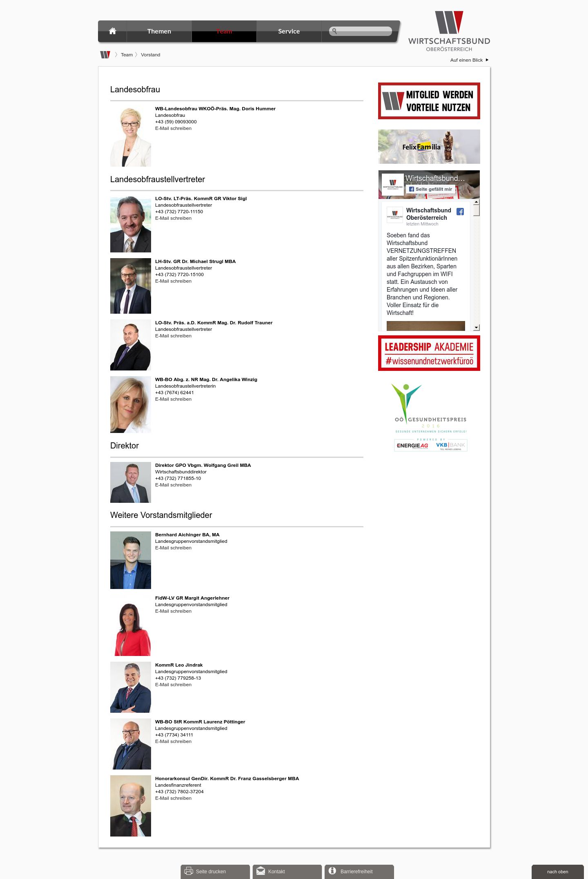Click the printer icon in footer
Viewport: 588px width, 879px height.
click(189, 871)
